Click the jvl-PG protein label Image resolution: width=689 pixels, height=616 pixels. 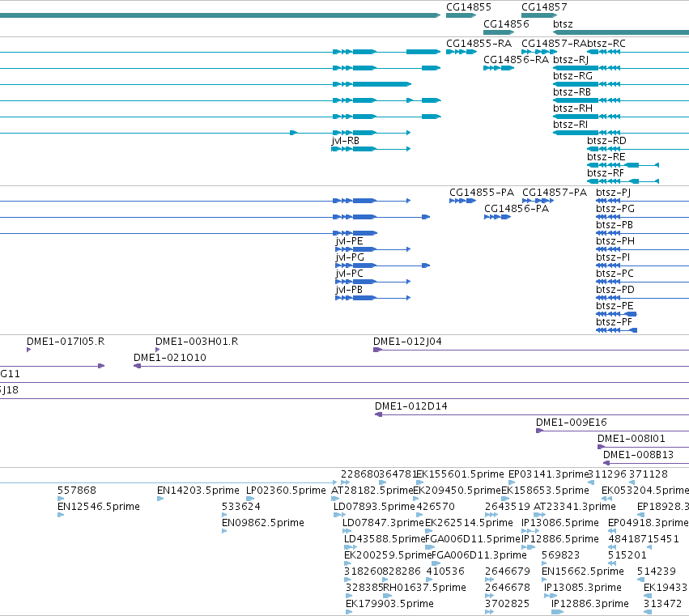pyautogui.click(x=350, y=257)
